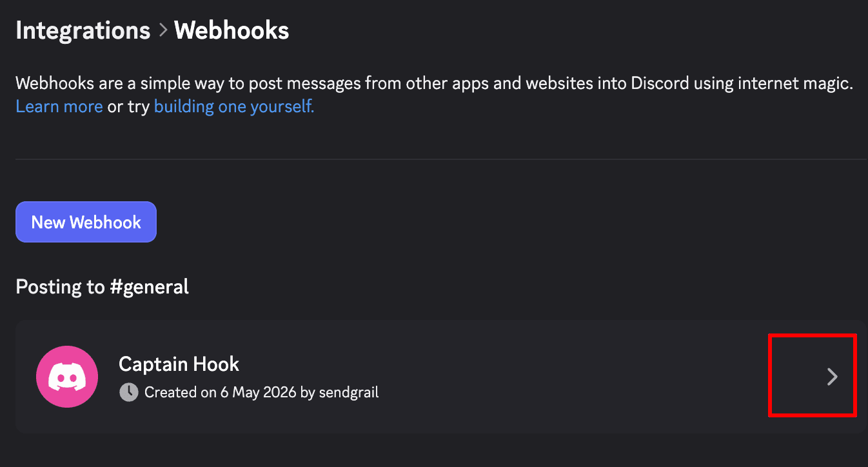Open the Learn more link

59,106
